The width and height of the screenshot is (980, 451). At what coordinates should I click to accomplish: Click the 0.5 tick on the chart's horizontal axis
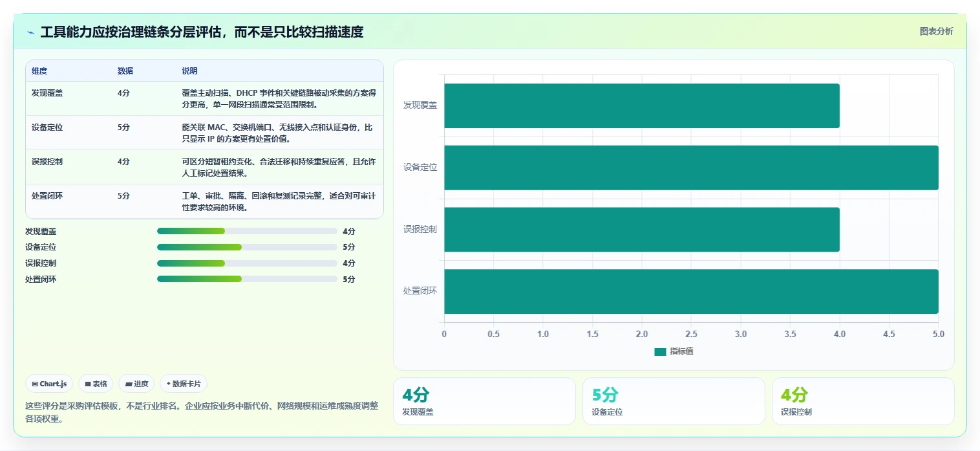493,335
